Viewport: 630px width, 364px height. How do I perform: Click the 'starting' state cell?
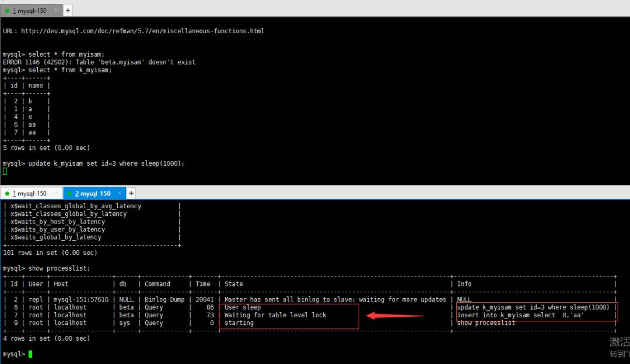click(x=239, y=323)
